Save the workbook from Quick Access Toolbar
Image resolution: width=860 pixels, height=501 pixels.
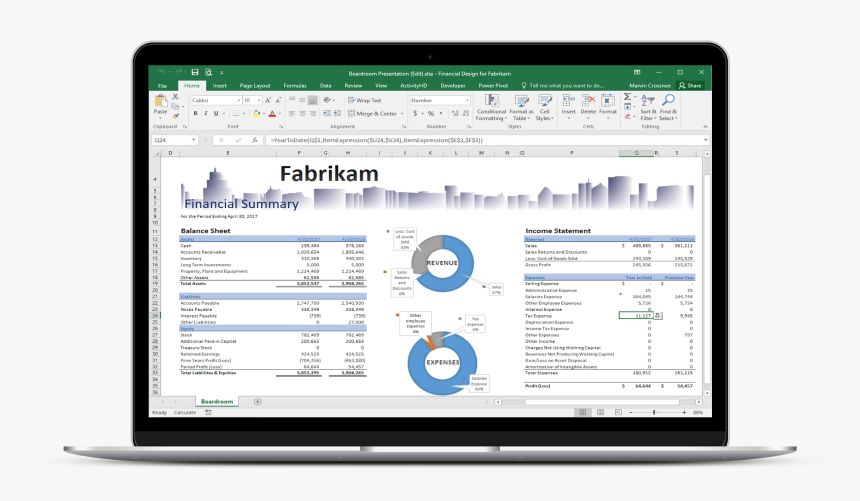pos(195,72)
